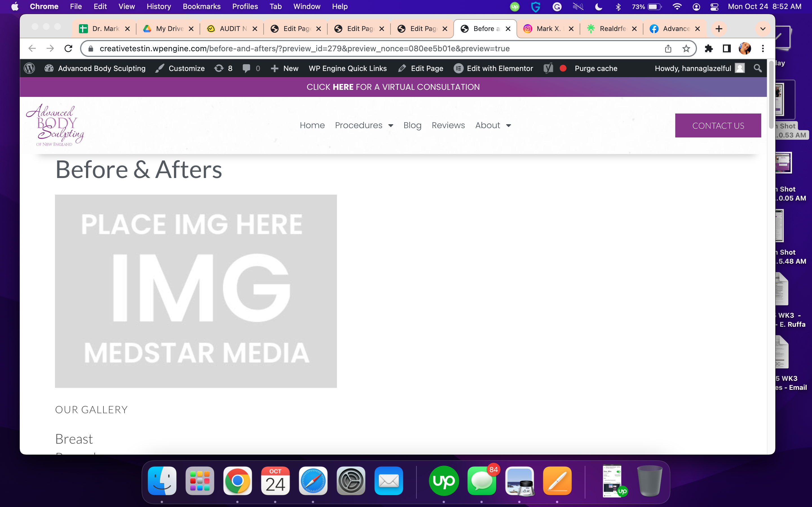This screenshot has width=812, height=507.
Task: Open the updates icon showing 8
Action: [224, 68]
